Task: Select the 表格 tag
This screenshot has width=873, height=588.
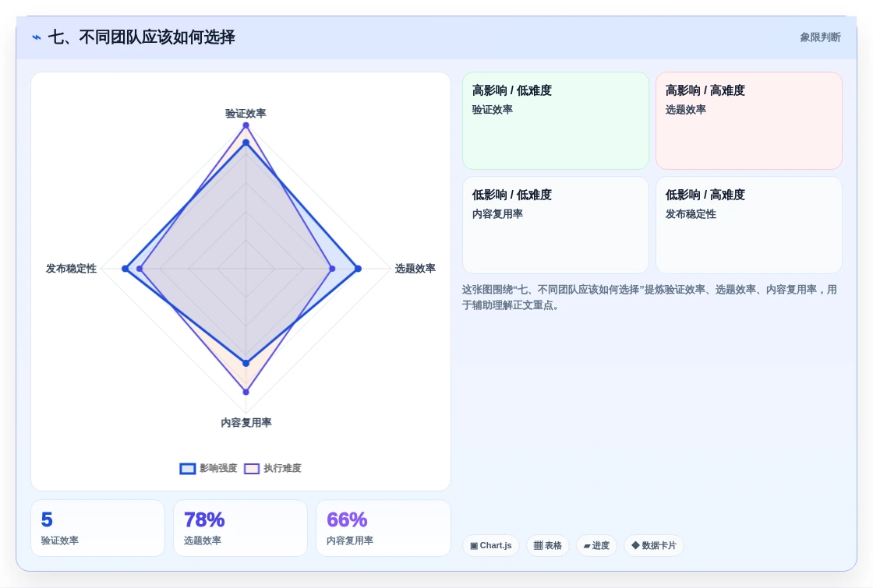Action: point(548,546)
